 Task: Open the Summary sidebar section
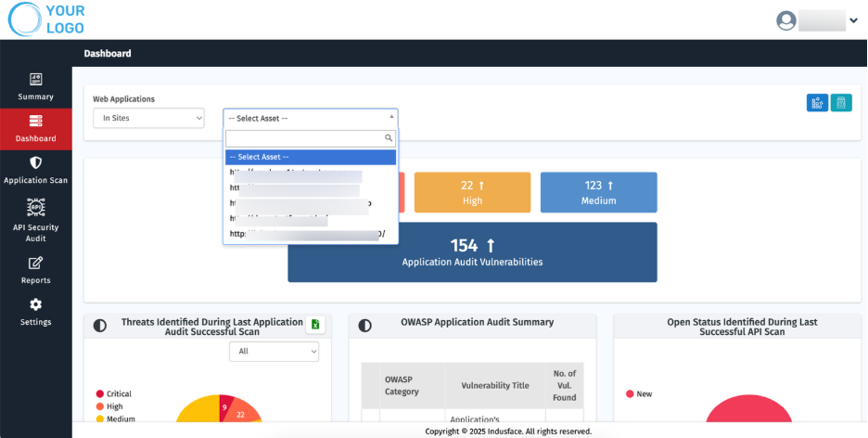(x=35, y=87)
